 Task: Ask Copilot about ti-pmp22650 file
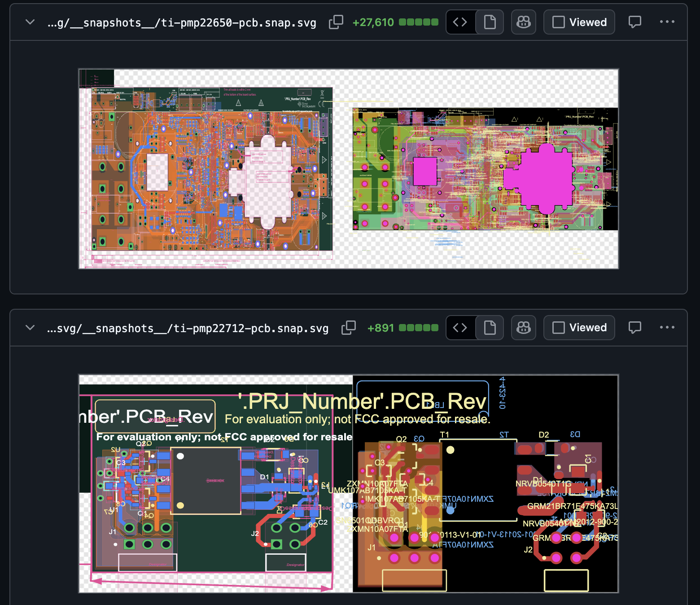pyautogui.click(x=524, y=22)
